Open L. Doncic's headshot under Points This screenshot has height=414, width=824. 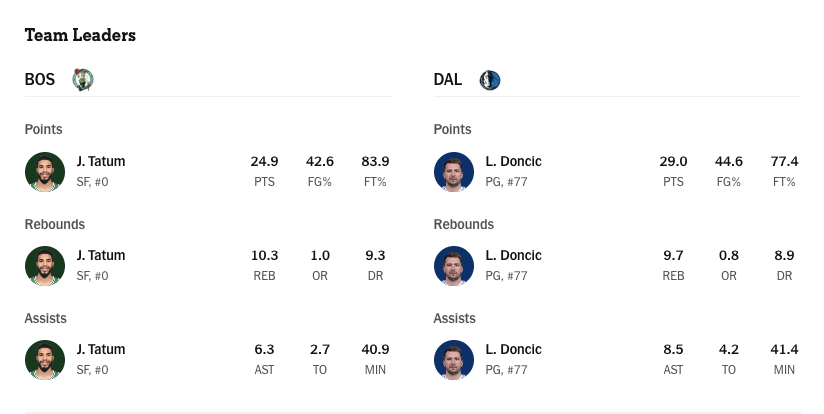(x=454, y=172)
